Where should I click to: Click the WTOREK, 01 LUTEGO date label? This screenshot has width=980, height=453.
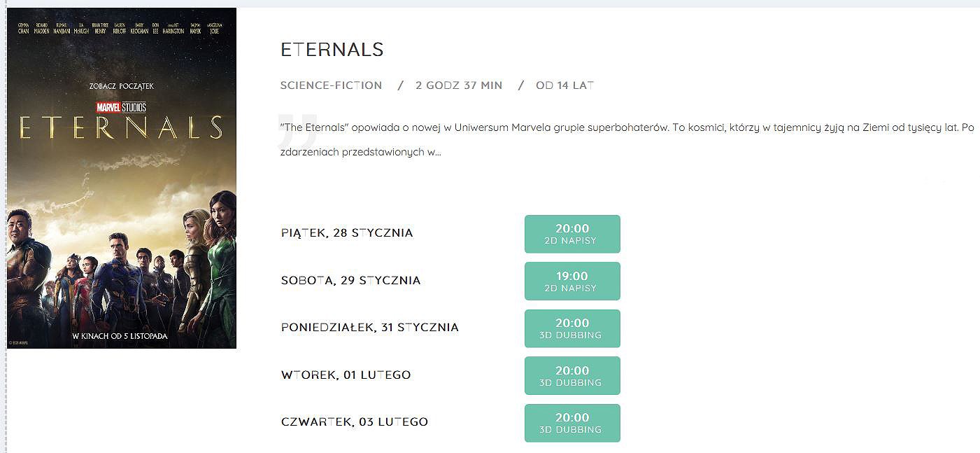346,375
